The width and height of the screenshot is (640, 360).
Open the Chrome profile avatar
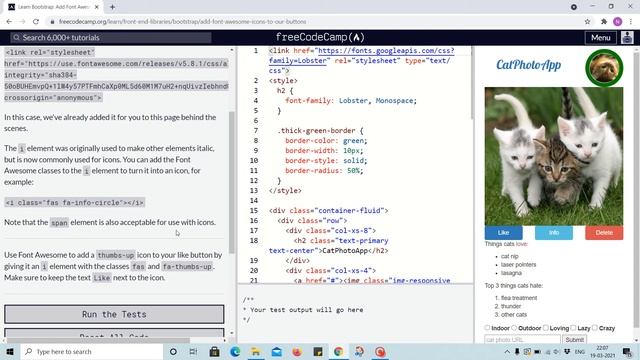pyautogui.click(x=618, y=22)
